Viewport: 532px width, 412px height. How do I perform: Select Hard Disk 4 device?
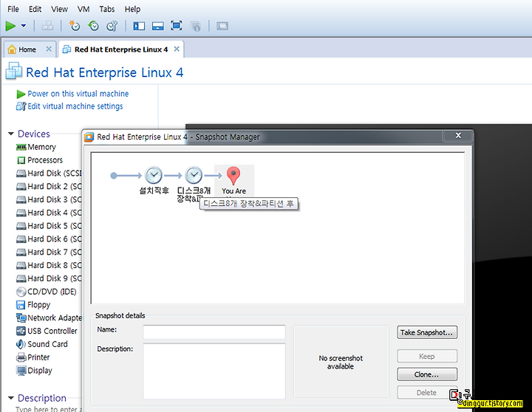(49, 213)
